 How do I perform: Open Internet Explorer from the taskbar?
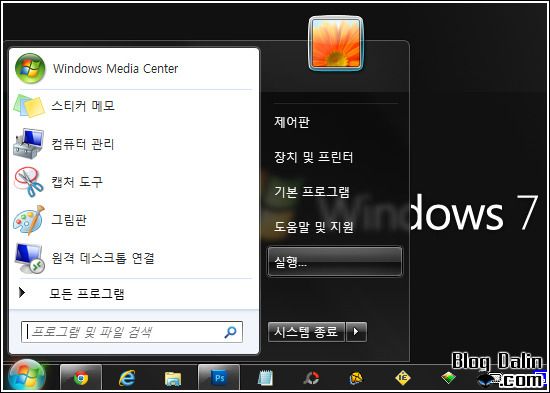[127, 378]
